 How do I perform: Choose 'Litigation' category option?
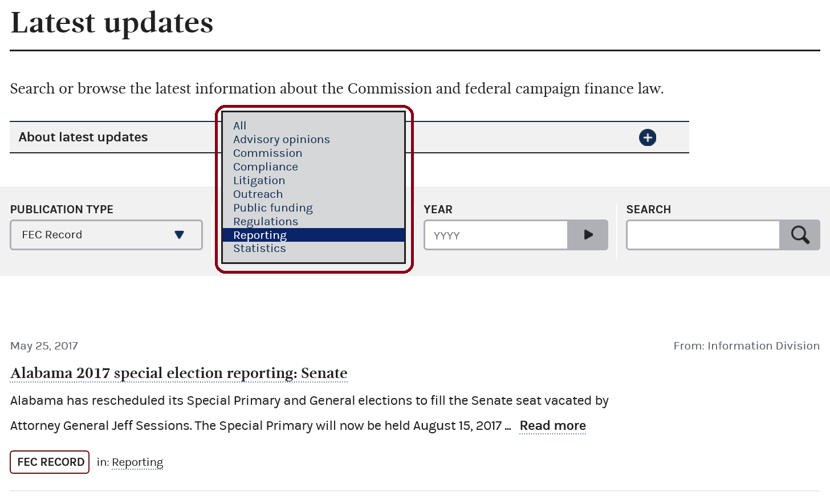pos(259,180)
